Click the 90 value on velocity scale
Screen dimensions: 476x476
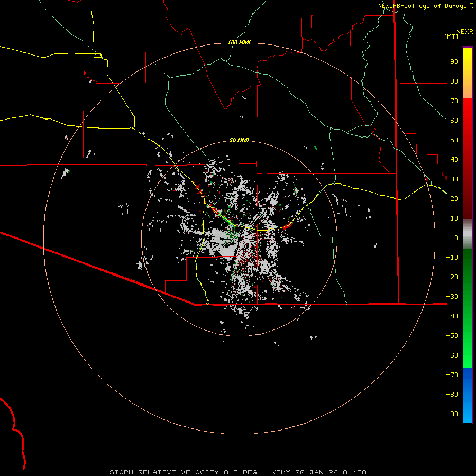coord(454,62)
